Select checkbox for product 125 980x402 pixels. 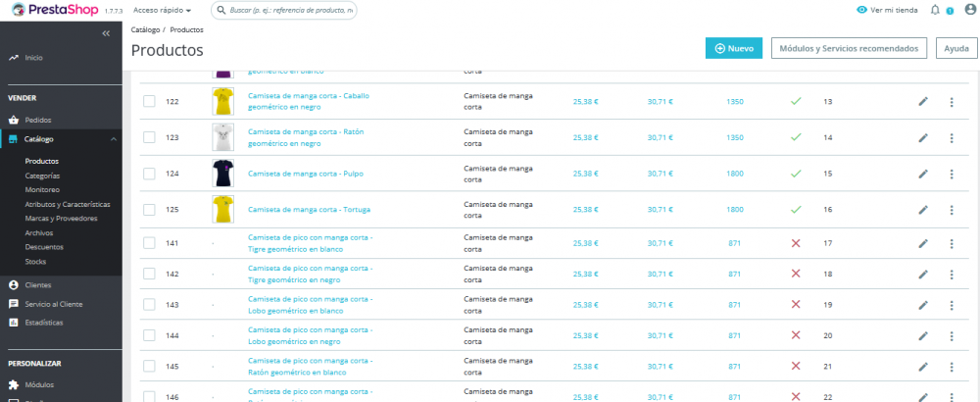coord(149,210)
